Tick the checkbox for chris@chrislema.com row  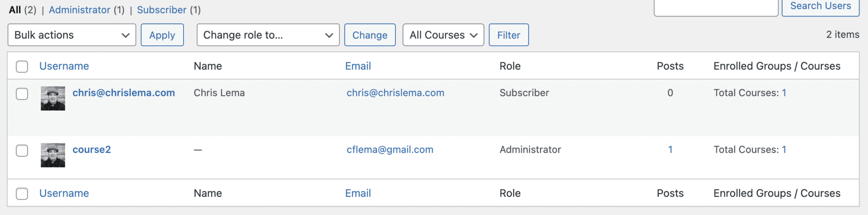[x=22, y=94]
